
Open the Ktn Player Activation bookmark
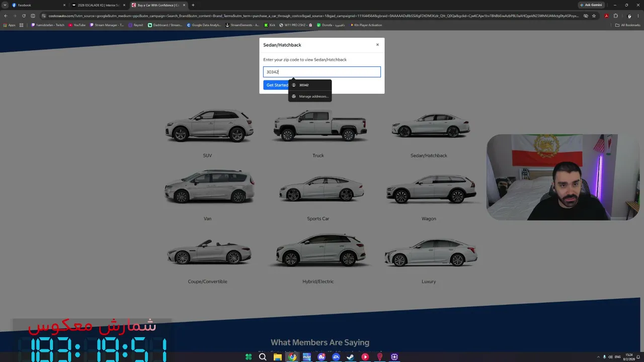(x=366, y=25)
